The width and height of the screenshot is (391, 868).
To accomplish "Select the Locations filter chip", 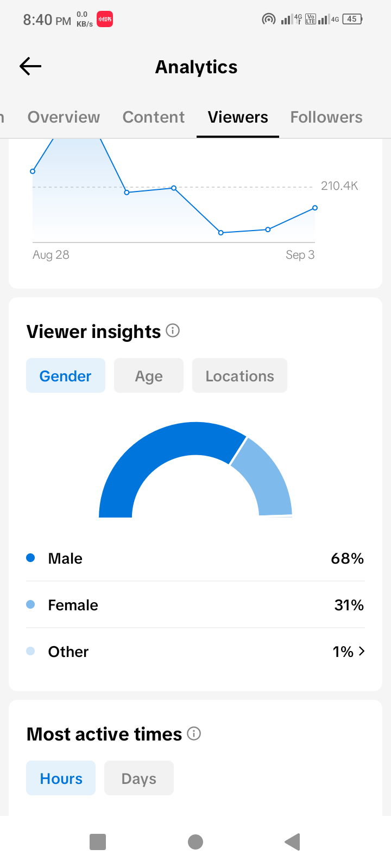I will click(239, 375).
